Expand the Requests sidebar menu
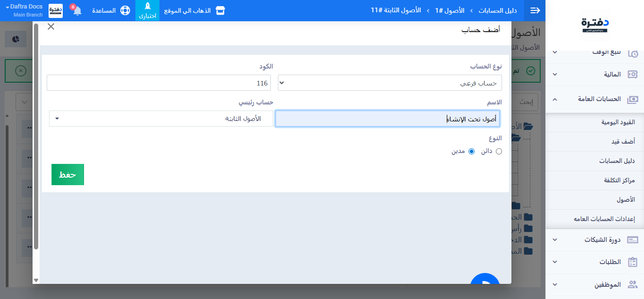 [x=595, y=262]
